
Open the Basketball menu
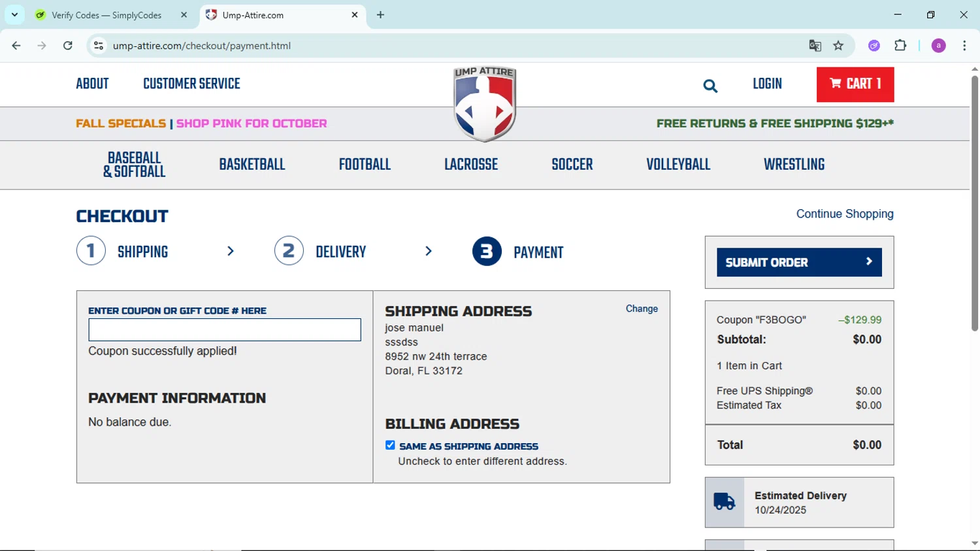252,165
